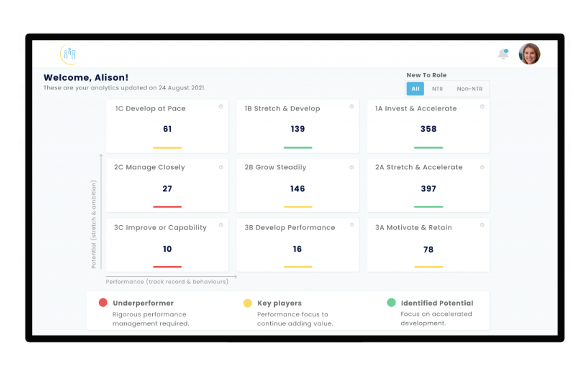Open the 2B Grow Steadily card
588x370 pixels.
(298, 185)
